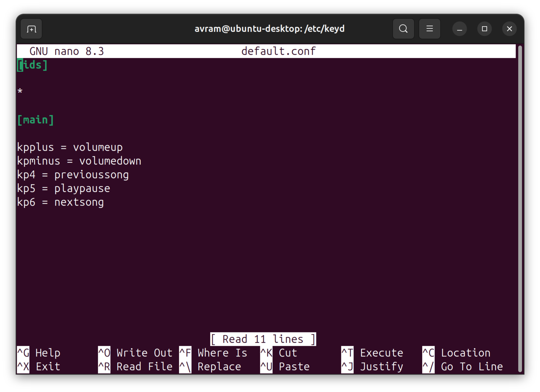Click the ^U Paste shortcut
The width and height of the screenshot is (540, 392).
[285, 366]
